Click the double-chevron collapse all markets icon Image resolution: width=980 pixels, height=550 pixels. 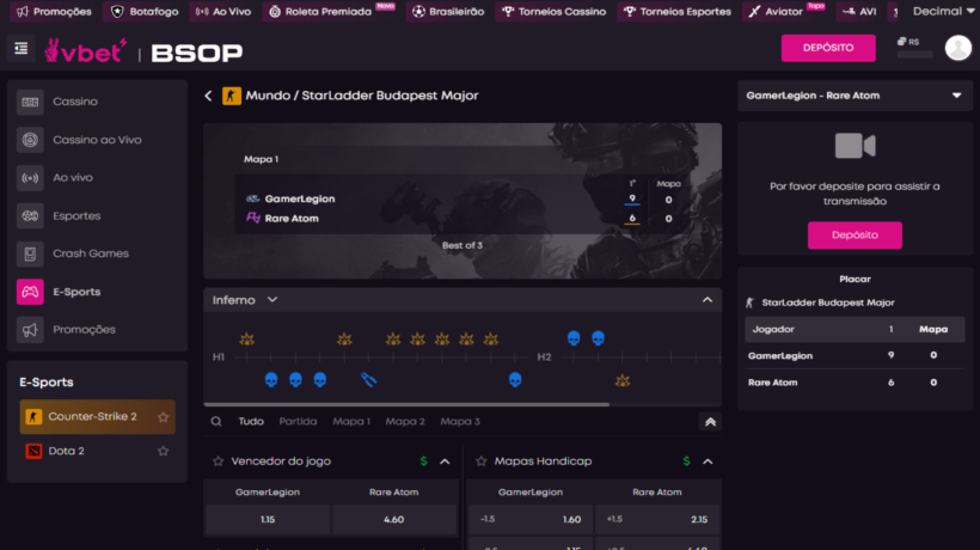tap(710, 422)
